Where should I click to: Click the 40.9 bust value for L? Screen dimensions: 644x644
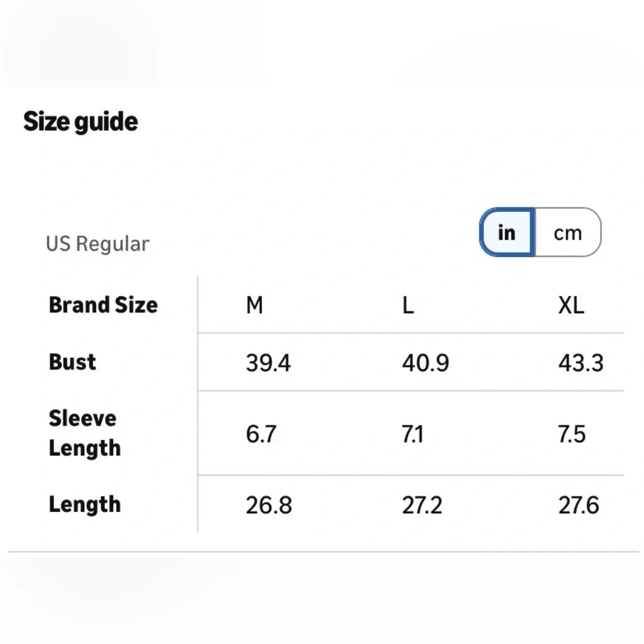click(x=425, y=363)
